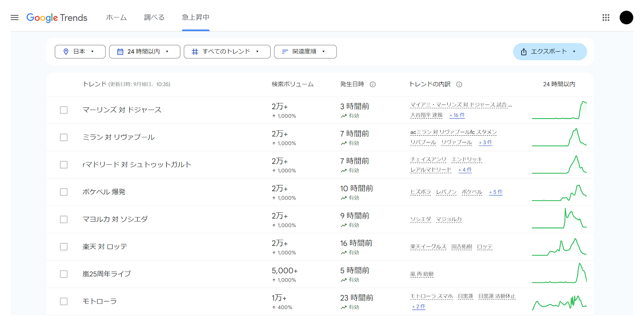Open sparkline chart for 嵐25周年ライブ

coord(559,273)
